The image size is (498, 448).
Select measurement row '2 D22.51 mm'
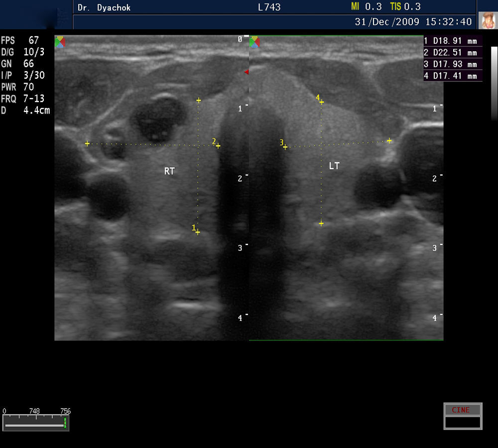[x=453, y=53]
